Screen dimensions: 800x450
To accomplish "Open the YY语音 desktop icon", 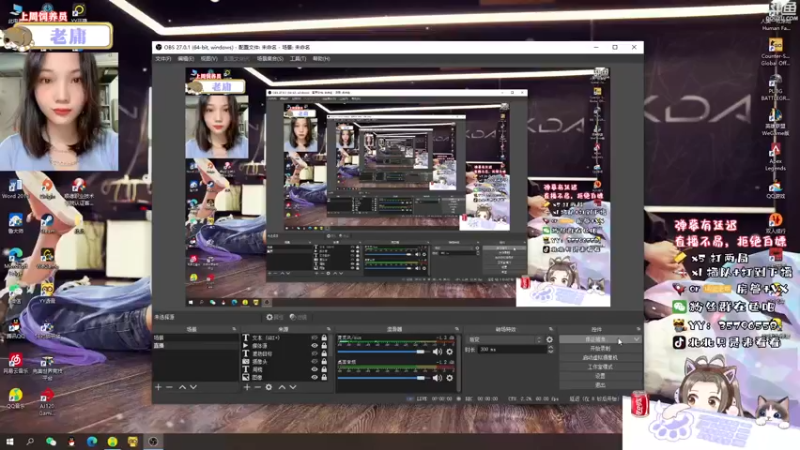I will (x=47, y=293).
